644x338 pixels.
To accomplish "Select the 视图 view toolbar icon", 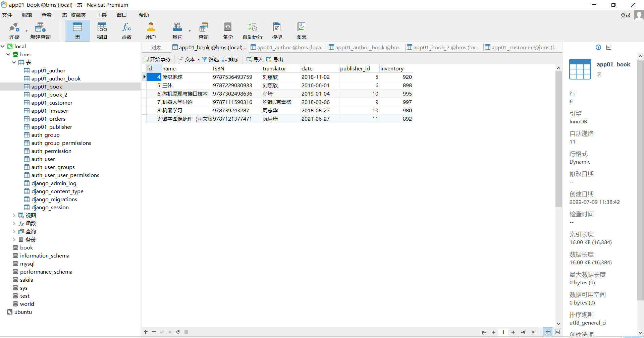I will tap(102, 31).
